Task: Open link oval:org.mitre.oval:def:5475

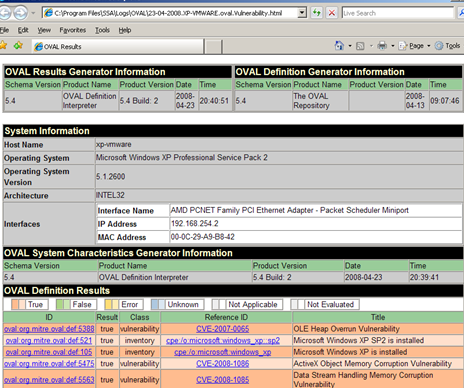Action: point(49,364)
